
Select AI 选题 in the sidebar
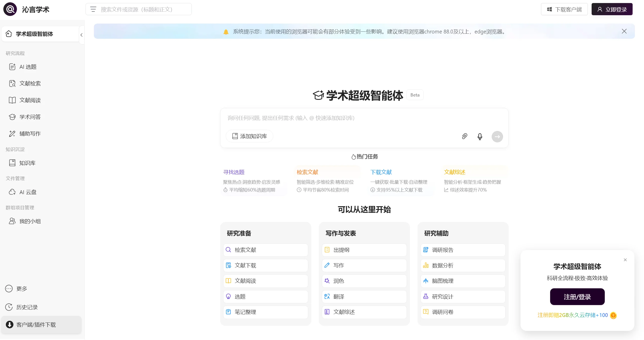[x=28, y=67]
